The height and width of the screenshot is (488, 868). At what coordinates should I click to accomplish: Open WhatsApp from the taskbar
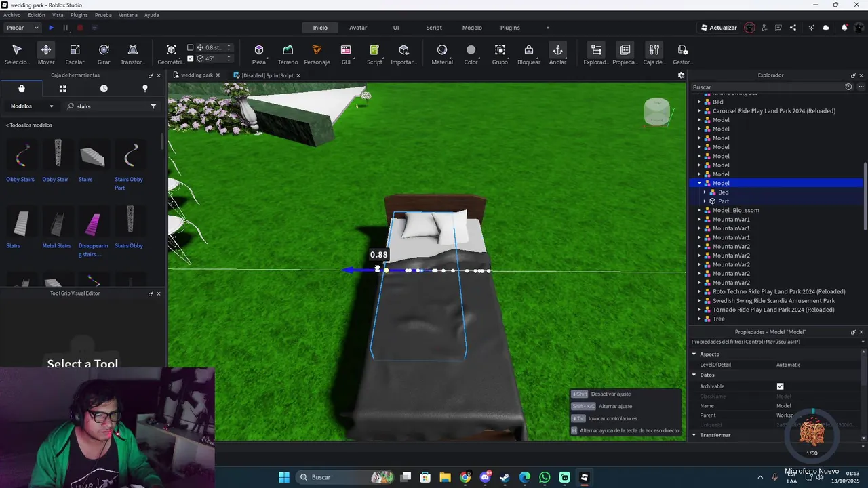coord(545,477)
